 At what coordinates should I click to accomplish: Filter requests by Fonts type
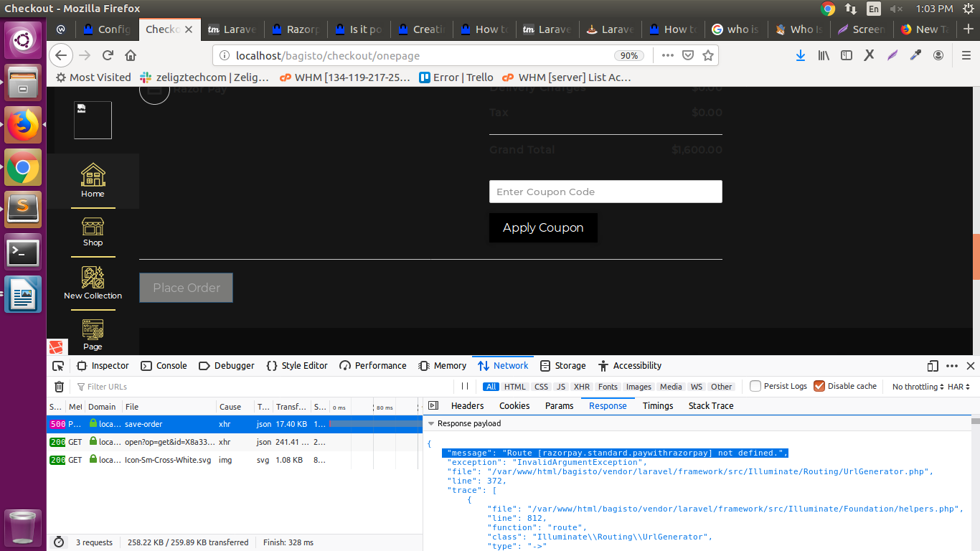pos(608,387)
